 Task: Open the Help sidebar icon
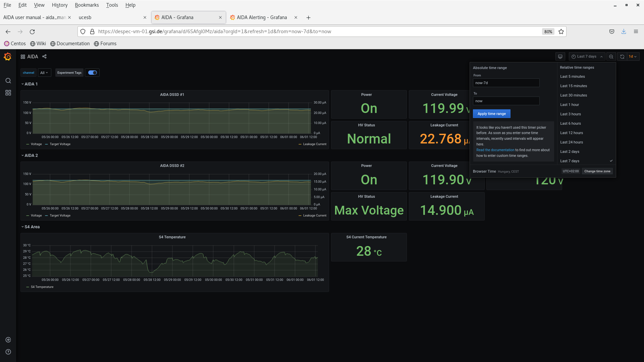click(x=8, y=352)
